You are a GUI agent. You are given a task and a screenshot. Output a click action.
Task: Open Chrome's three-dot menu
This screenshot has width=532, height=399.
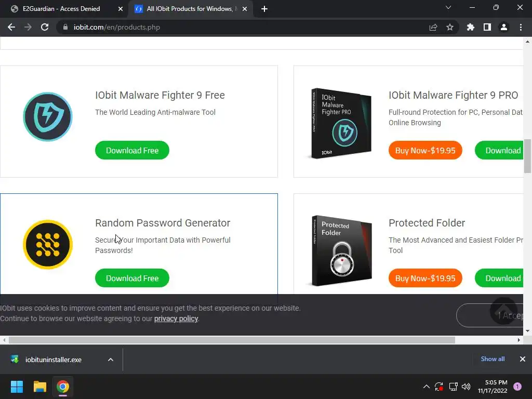(x=521, y=27)
